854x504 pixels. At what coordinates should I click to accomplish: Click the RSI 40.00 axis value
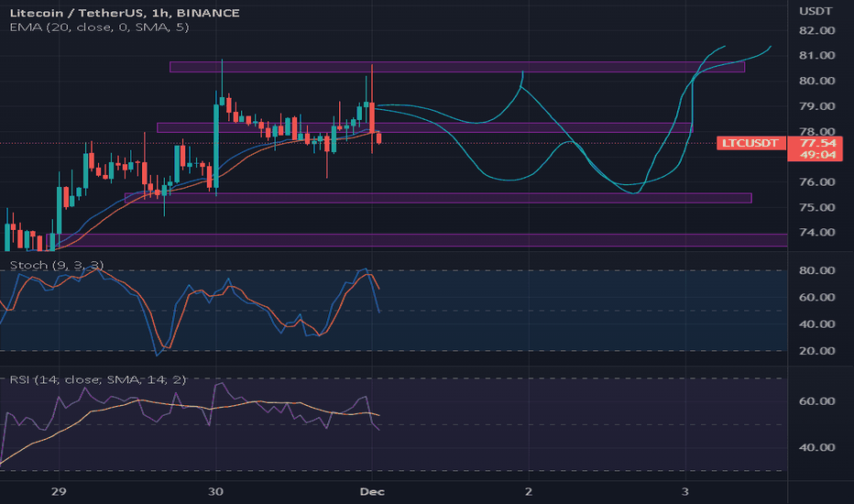tap(817, 447)
